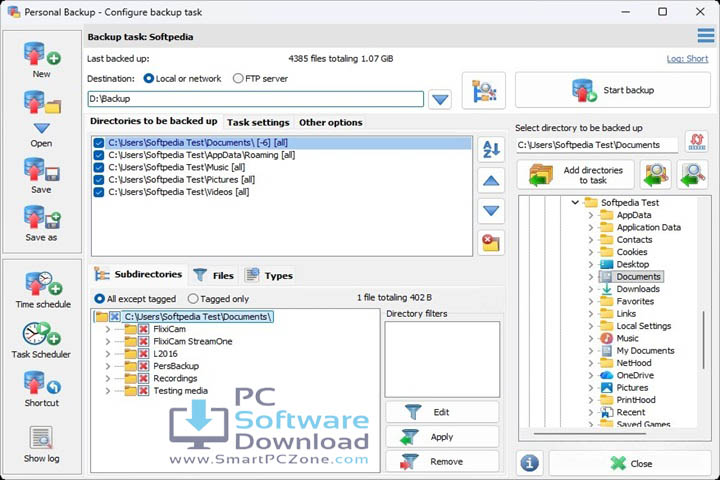Screen dimensions: 720x480
Task: Toggle the red X tag on FlixiCam
Action: [x=144, y=329]
